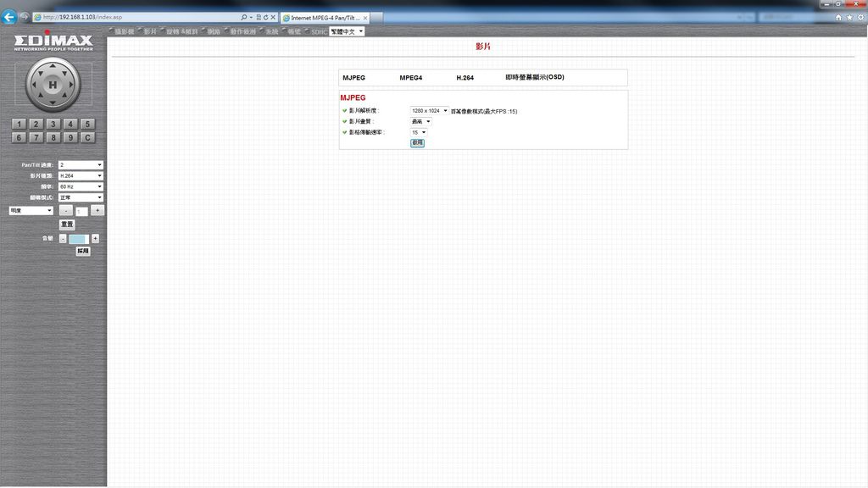Pan camera down with bottom arrow
868x488 pixels.
53,103
